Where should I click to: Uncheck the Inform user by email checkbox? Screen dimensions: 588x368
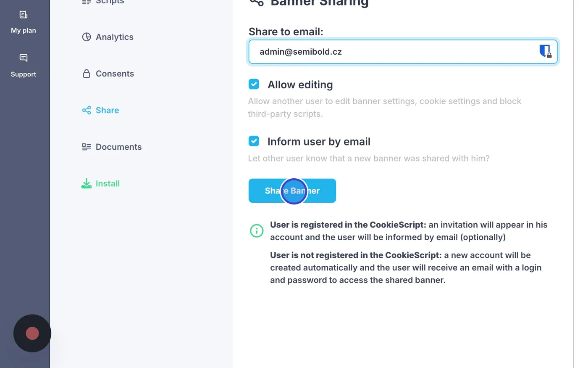click(x=254, y=141)
